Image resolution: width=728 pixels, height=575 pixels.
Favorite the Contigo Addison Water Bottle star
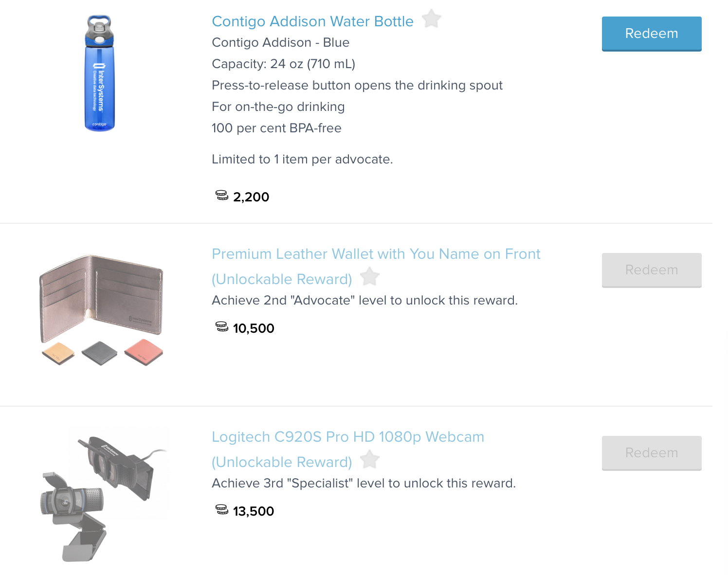coord(431,19)
